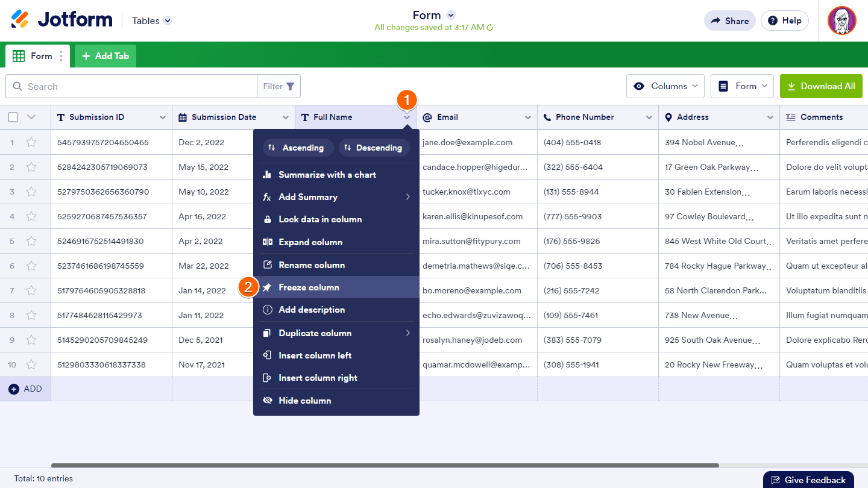
Task: Select Hide column in the menu
Action: coord(304,401)
